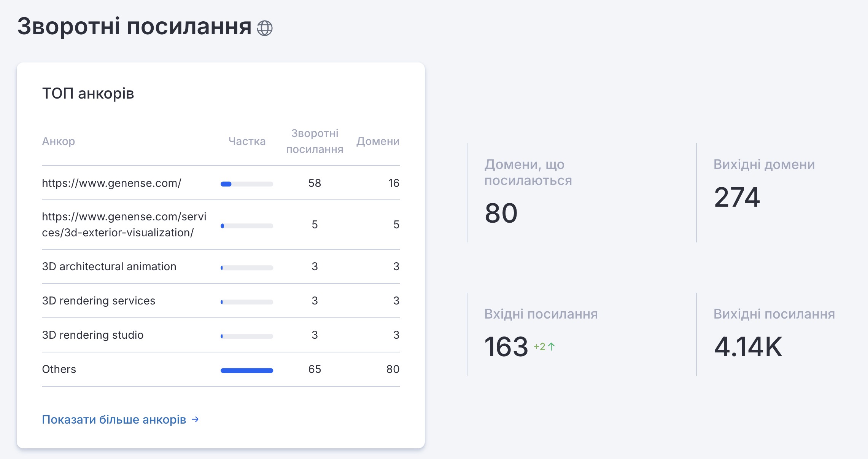Click the arrow after Показати більше анкорів
The image size is (868, 459).
[195, 419]
